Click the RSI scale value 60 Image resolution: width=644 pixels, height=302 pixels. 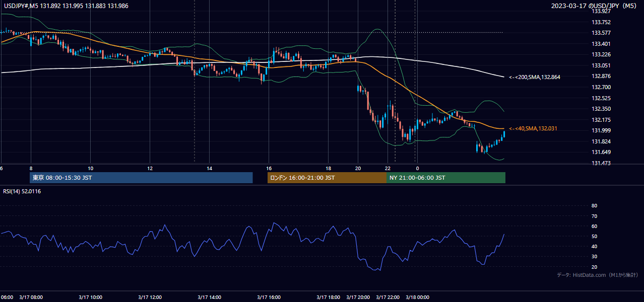coord(595,226)
